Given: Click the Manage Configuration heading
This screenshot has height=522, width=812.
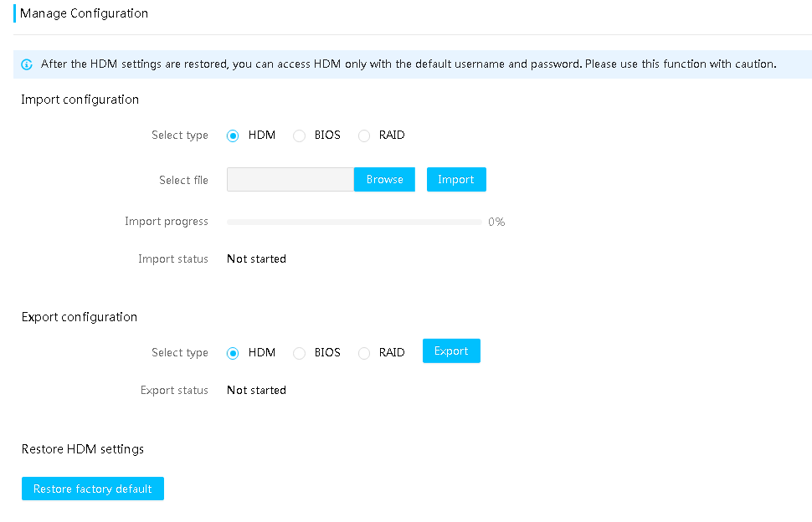Looking at the screenshot, I should [x=84, y=13].
